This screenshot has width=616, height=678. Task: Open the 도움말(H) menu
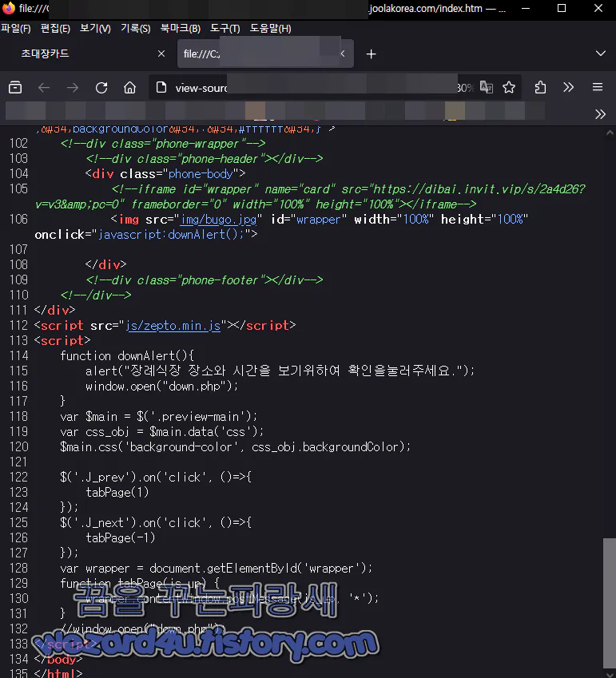point(270,29)
